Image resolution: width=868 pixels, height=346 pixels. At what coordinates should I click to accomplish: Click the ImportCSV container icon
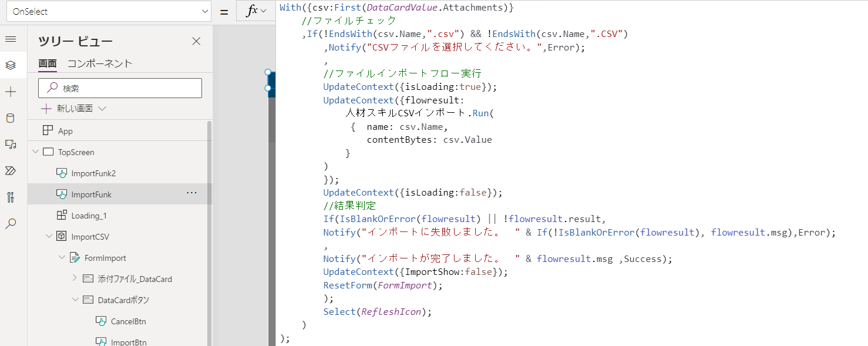click(x=61, y=237)
